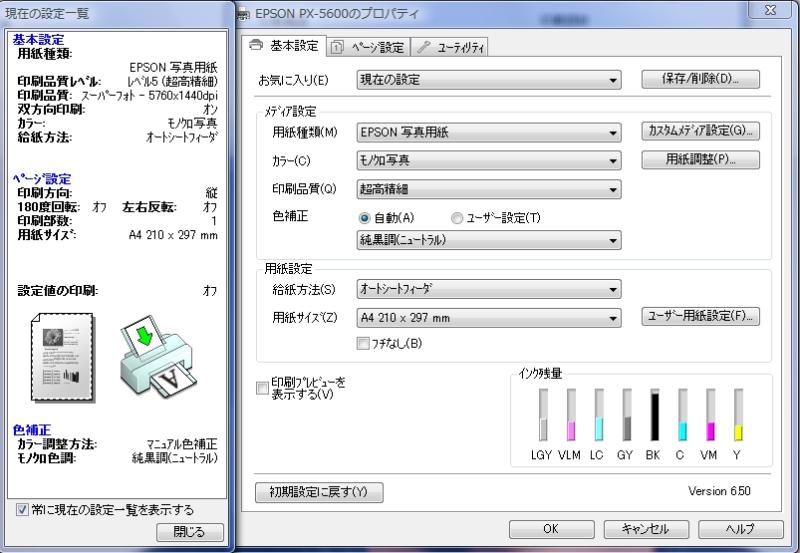Image resolution: width=800 pixels, height=553 pixels.
Task: Click the document page preview thumbnail
Action: [62, 357]
